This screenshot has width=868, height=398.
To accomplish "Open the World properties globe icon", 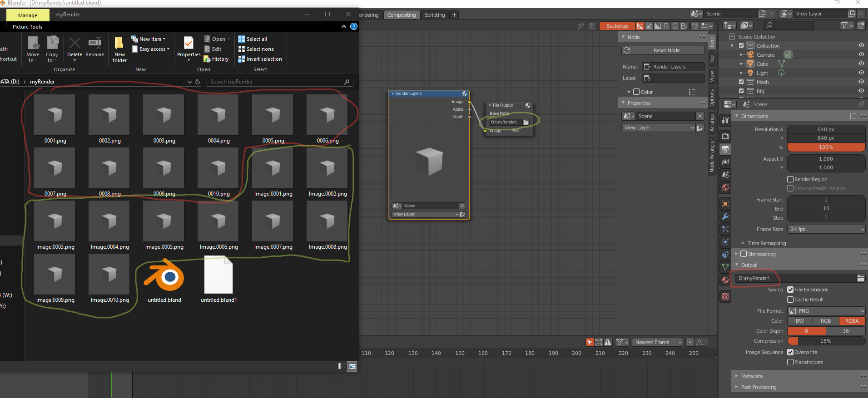I will click(725, 187).
